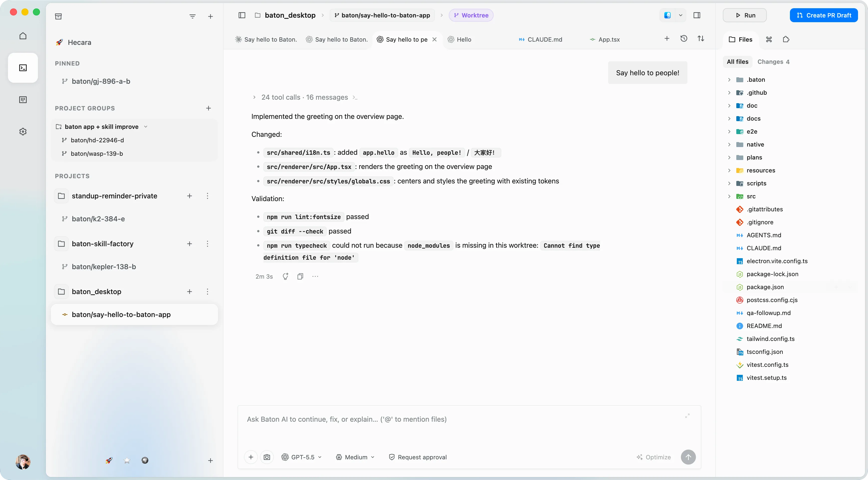Switch to the Changes 4 tab

(773, 62)
